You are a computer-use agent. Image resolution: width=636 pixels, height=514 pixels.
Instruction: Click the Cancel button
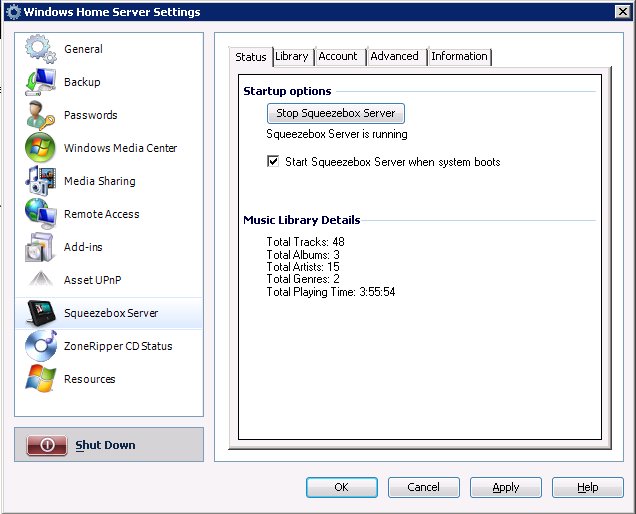click(423, 487)
